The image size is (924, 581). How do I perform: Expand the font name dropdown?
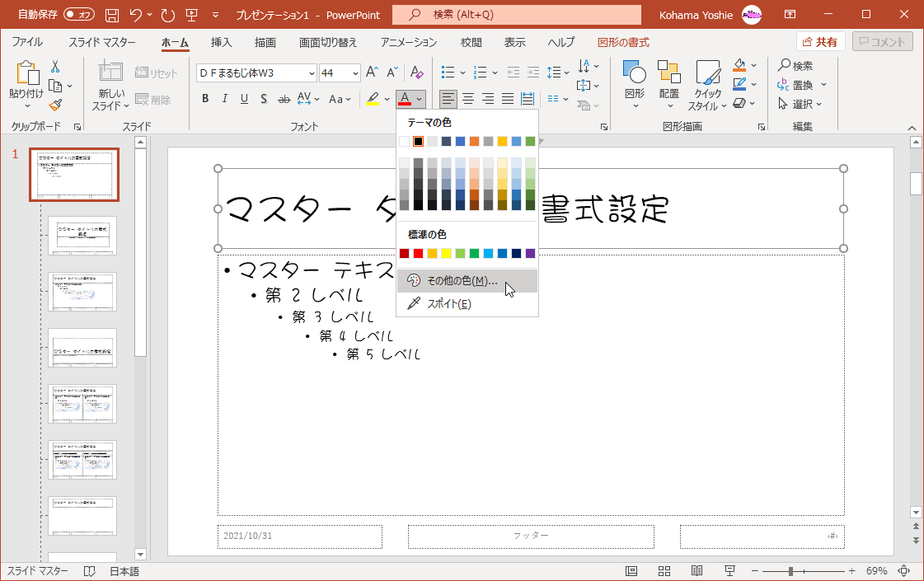tap(311, 73)
